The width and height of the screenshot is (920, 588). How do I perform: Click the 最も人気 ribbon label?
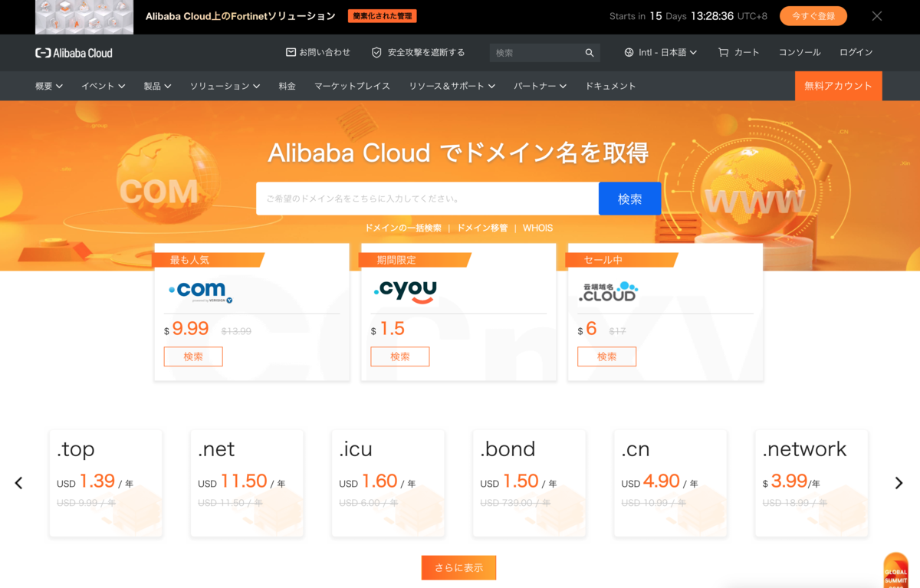point(190,260)
